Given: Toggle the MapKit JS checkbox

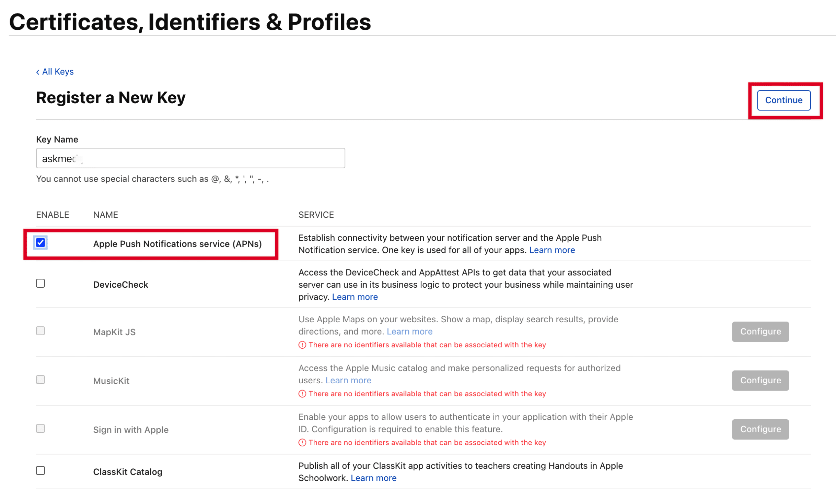Looking at the screenshot, I should point(40,331).
